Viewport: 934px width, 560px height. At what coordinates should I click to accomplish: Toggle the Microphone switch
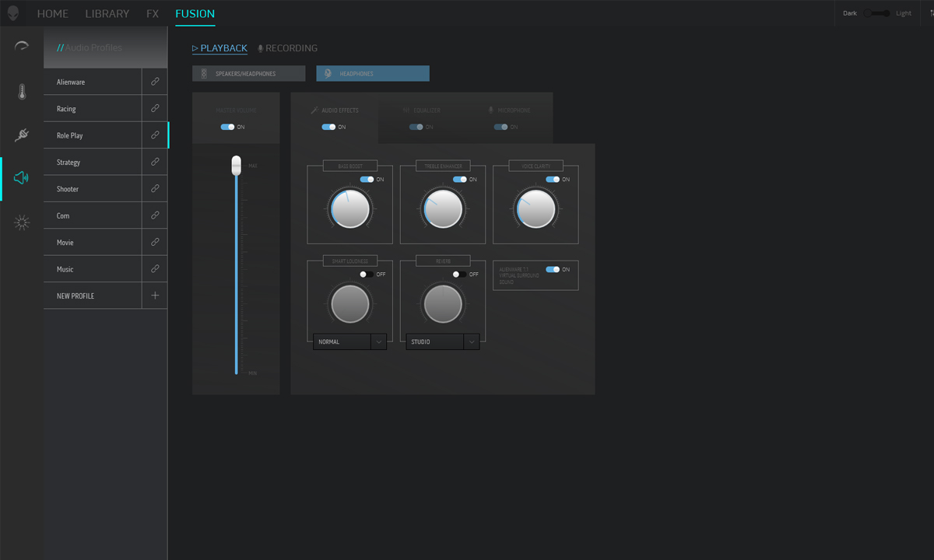click(x=500, y=127)
